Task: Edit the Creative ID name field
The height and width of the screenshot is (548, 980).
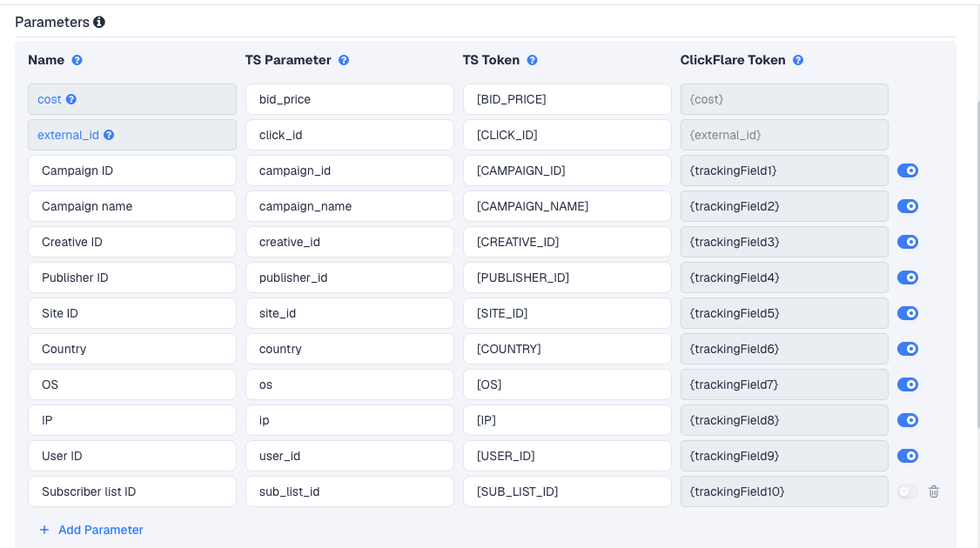Action: click(132, 242)
